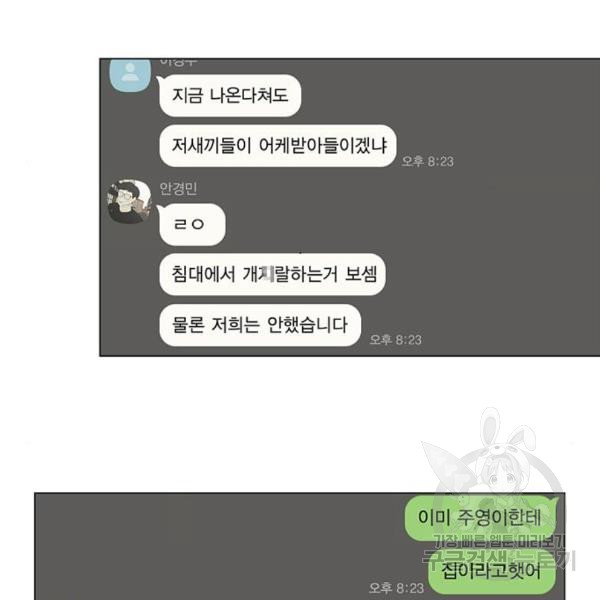Select the green message 집이라고했어

click(491, 571)
